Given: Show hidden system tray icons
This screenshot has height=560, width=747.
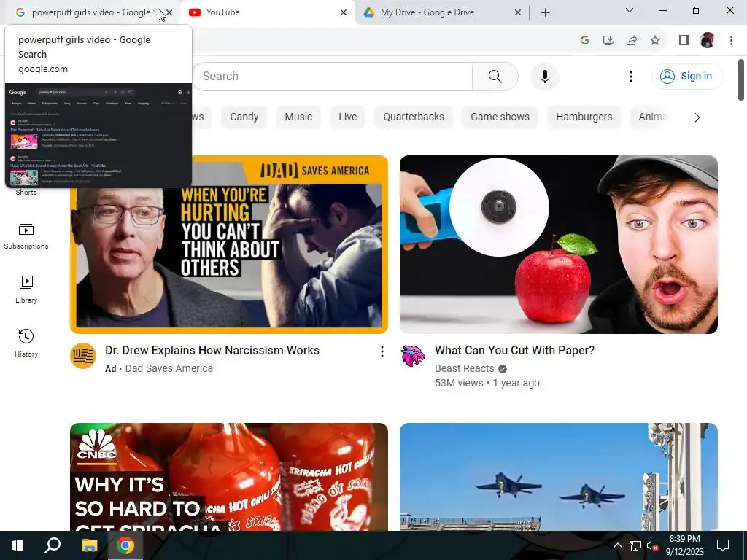Looking at the screenshot, I should coord(617,545).
